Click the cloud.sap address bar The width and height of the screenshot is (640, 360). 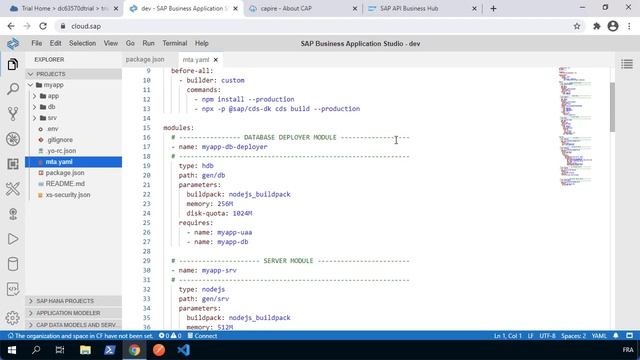[x=314, y=26]
